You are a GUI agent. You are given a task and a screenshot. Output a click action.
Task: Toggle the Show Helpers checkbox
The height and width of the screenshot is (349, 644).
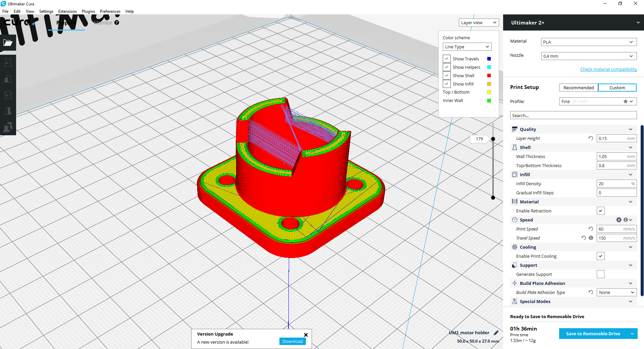pos(447,67)
